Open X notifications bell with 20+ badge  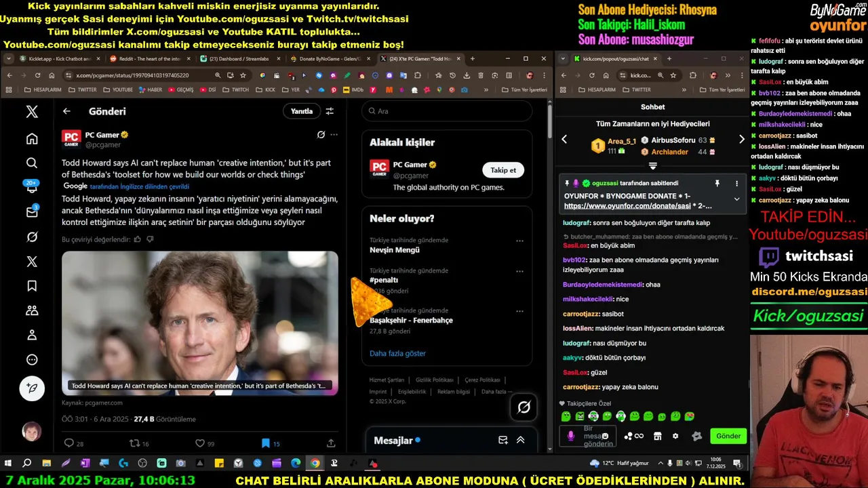coord(32,188)
